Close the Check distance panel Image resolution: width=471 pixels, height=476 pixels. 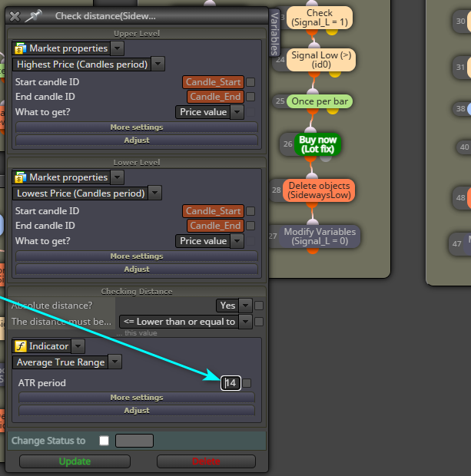[15, 16]
